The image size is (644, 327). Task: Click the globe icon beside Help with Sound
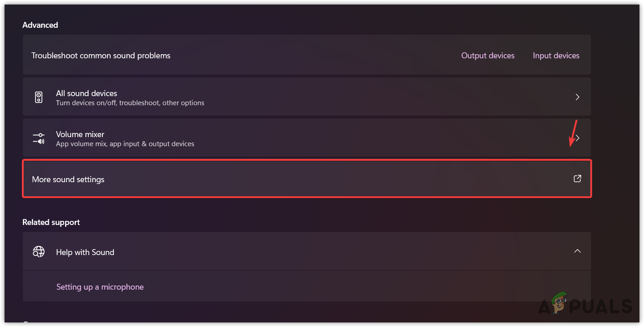tap(39, 252)
